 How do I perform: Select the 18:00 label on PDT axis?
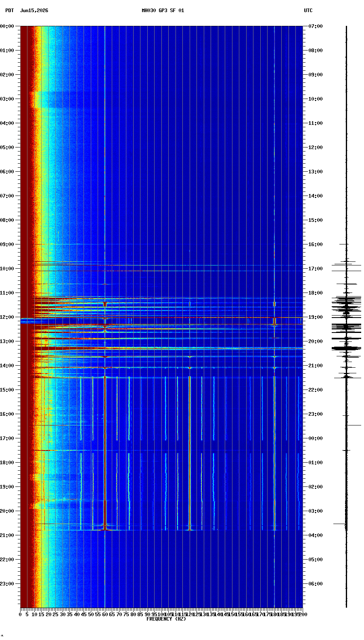click(7, 463)
